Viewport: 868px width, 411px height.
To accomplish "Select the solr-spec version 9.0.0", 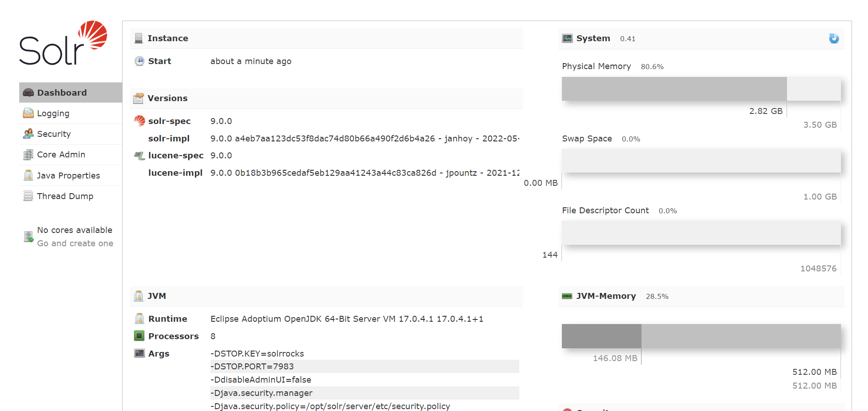I will click(x=221, y=121).
